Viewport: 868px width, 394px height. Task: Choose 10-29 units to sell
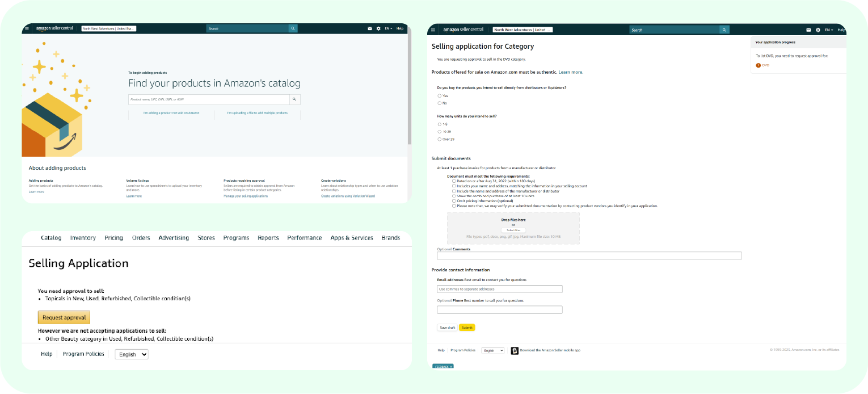pos(439,132)
